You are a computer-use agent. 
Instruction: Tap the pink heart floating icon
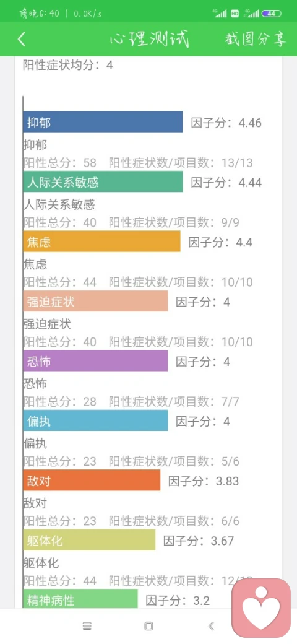click(261, 608)
